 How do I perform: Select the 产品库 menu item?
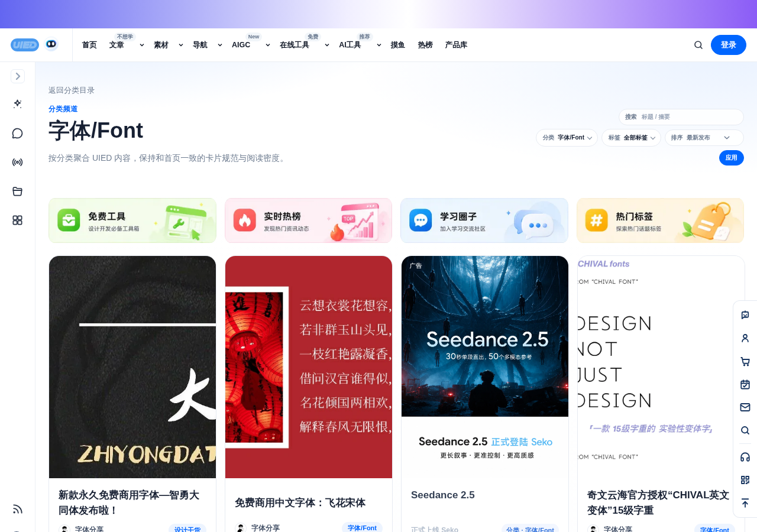tap(456, 45)
